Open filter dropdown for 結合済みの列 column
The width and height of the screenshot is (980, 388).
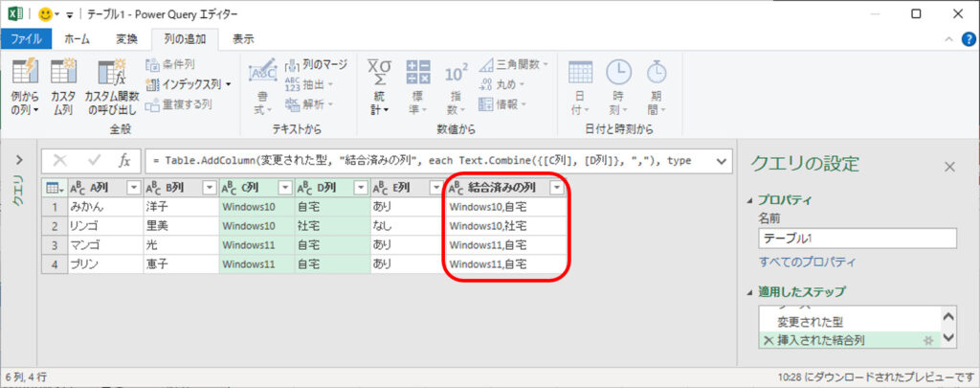click(x=556, y=187)
